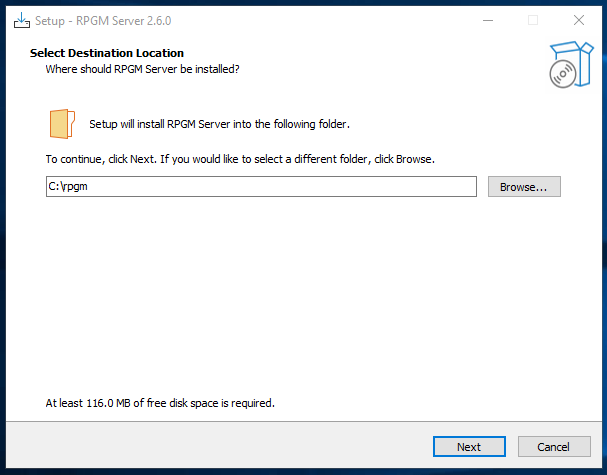Close the RPGM Server Setup window
This screenshot has height=475, width=607.
579,20
